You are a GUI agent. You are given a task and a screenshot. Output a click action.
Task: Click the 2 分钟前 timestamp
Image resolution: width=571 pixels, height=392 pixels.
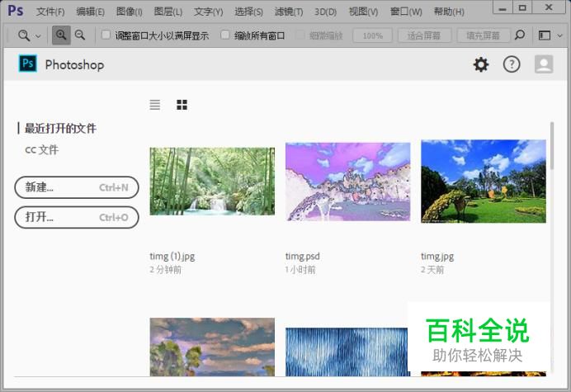coord(165,270)
